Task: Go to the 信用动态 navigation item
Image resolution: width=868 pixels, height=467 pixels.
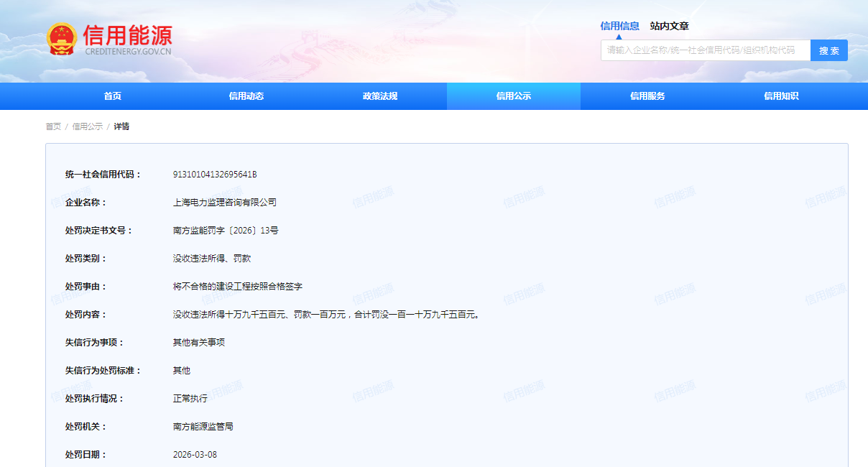Action: click(246, 96)
